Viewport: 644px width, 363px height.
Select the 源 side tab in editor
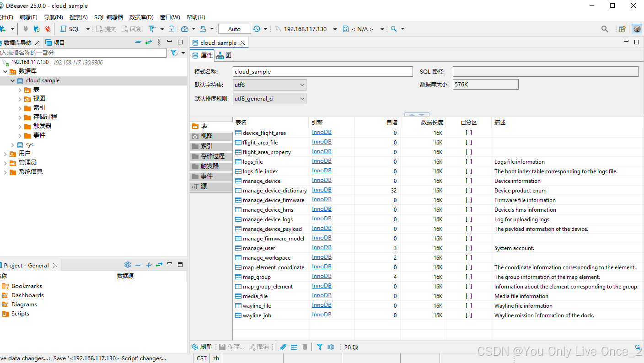tap(211, 187)
